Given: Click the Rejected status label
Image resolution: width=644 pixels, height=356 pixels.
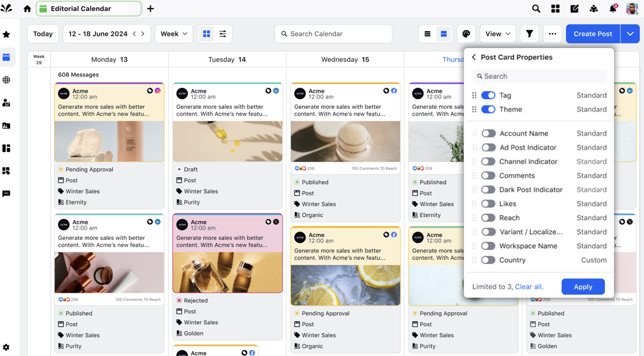Looking at the screenshot, I should (x=196, y=301).
